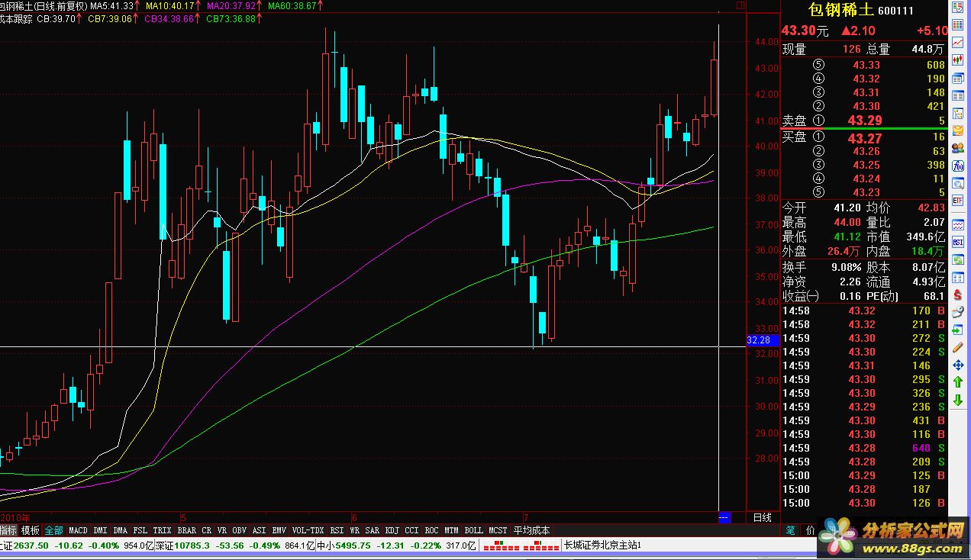
Task: Open the checklist report icon in sidebar
Action: 957,8
